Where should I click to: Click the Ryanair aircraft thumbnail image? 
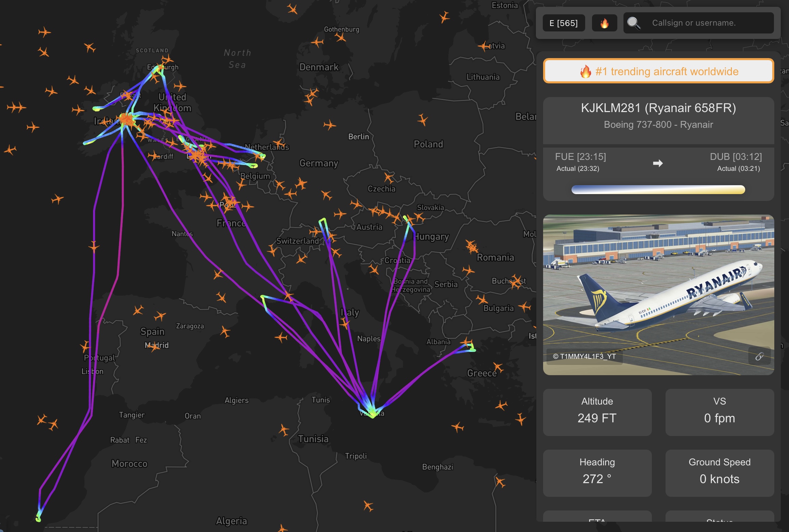pyautogui.click(x=659, y=293)
